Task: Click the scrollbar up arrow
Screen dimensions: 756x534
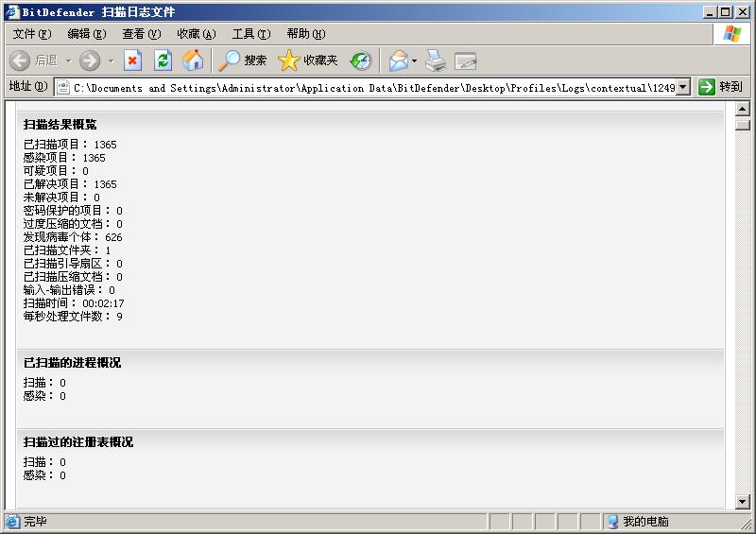Action: pyautogui.click(x=743, y=110)
